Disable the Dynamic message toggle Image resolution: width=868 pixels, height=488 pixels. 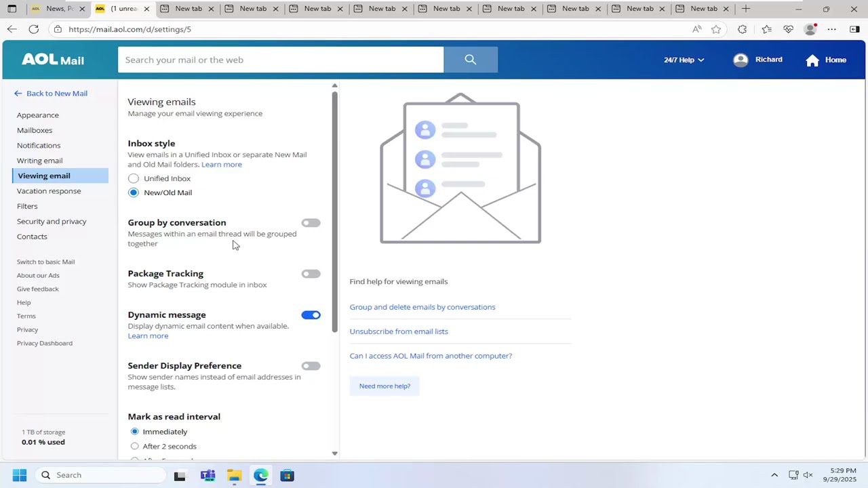click(311, 315)
